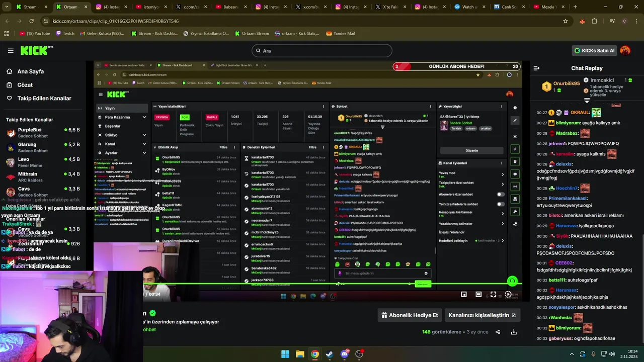The image size is (644, 362).
Task: Click username sosyalespor in chat replay
Action: pos(561,307)
